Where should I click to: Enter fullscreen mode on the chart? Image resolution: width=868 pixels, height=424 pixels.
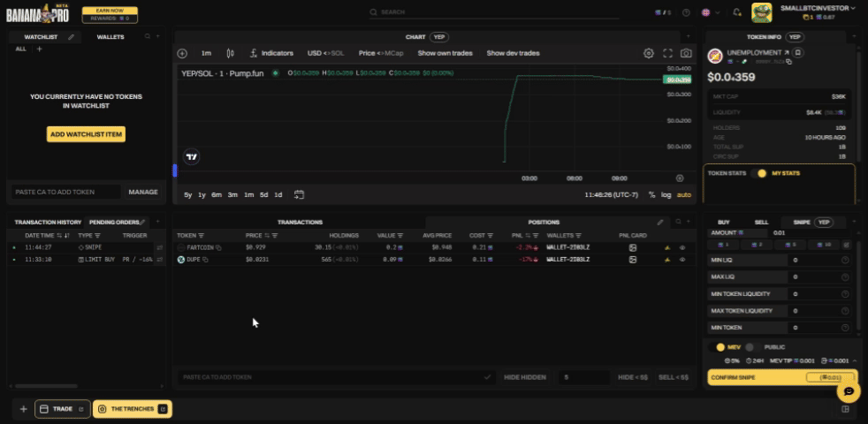tap(667, 53)
